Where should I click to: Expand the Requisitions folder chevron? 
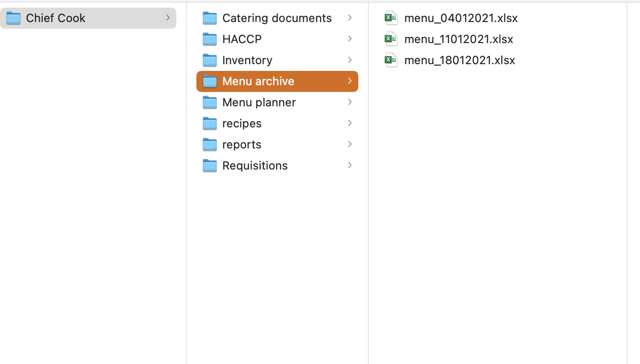coord(350,165)
